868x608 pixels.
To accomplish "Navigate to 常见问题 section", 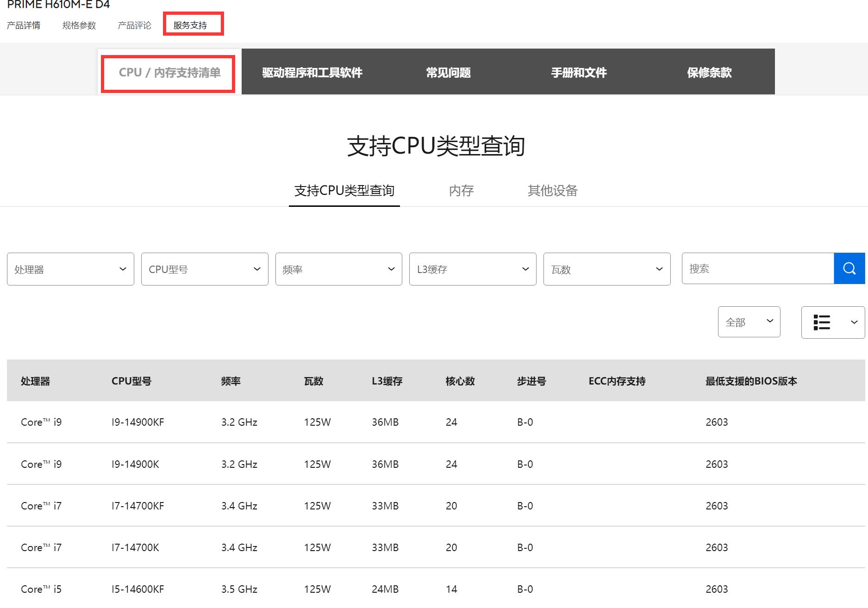I will point(448,72).
